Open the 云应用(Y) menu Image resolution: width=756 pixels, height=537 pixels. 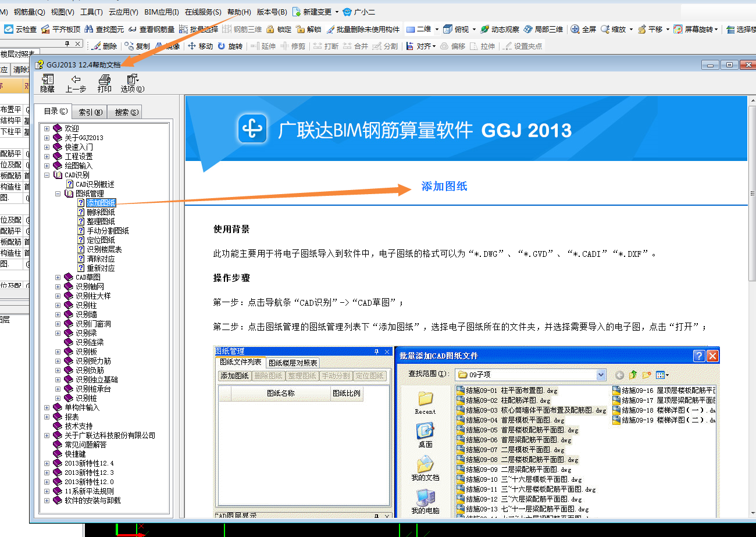coord(123,12)
